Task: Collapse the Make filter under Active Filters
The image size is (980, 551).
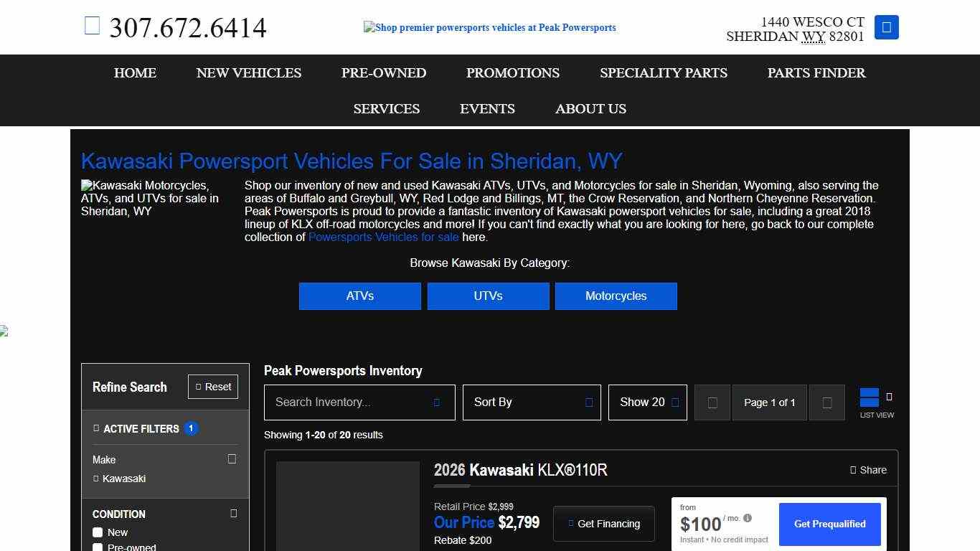Action: (232, 459)
